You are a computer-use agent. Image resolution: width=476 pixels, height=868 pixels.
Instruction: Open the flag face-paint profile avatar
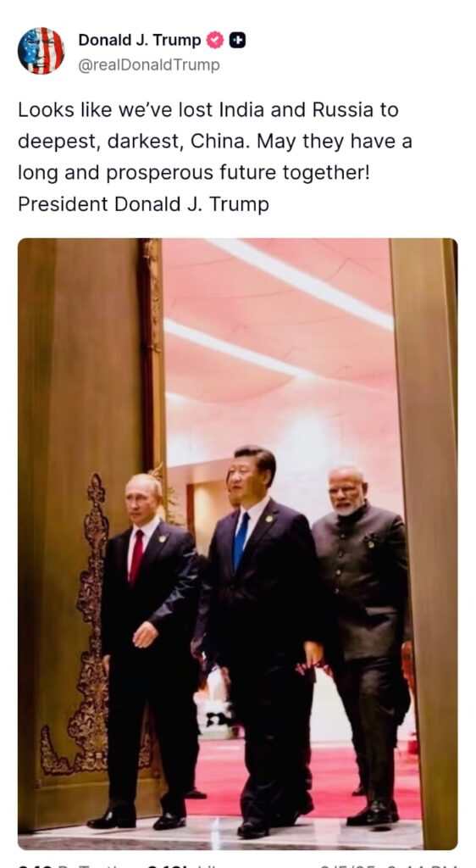click(41, 50)
